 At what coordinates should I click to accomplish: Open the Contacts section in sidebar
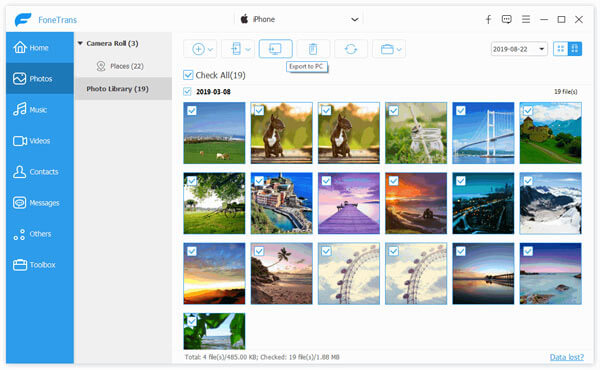tap(40, 172)
